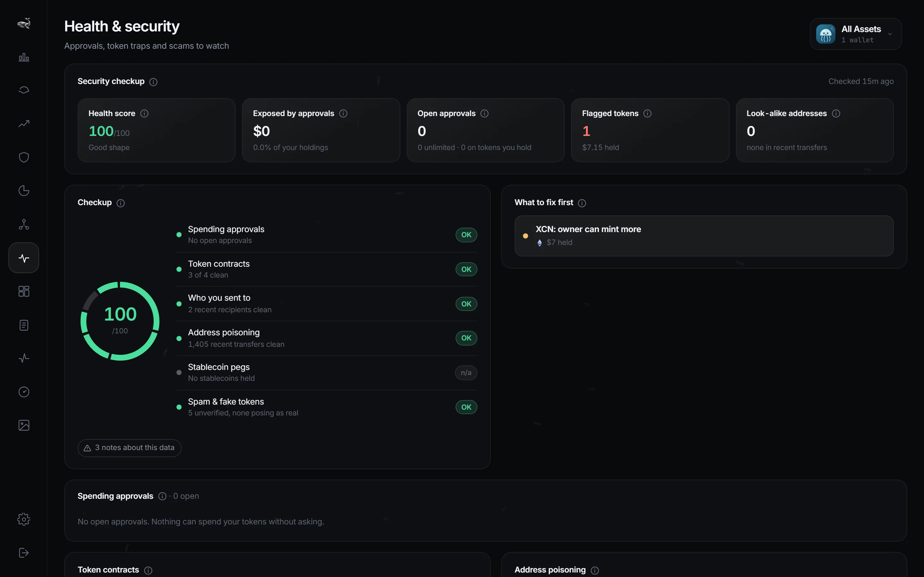
Task: Click the shield icon in sidebar
Action: pos(24,157)
